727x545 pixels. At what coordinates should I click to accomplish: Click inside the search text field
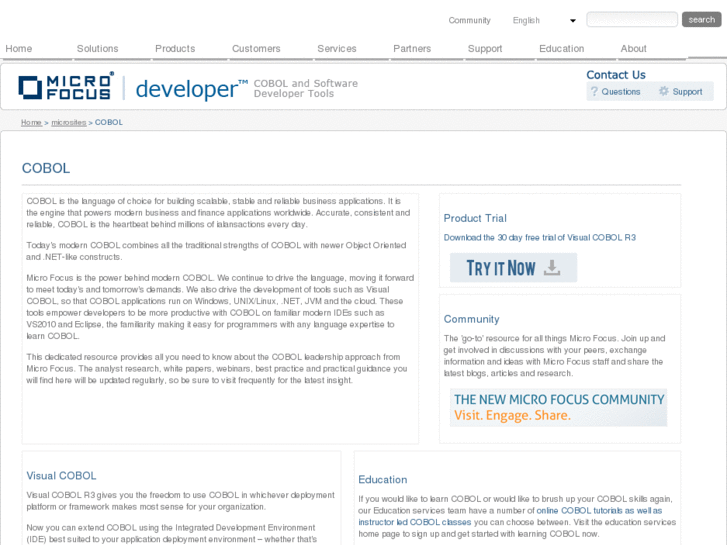coord(631,20)
